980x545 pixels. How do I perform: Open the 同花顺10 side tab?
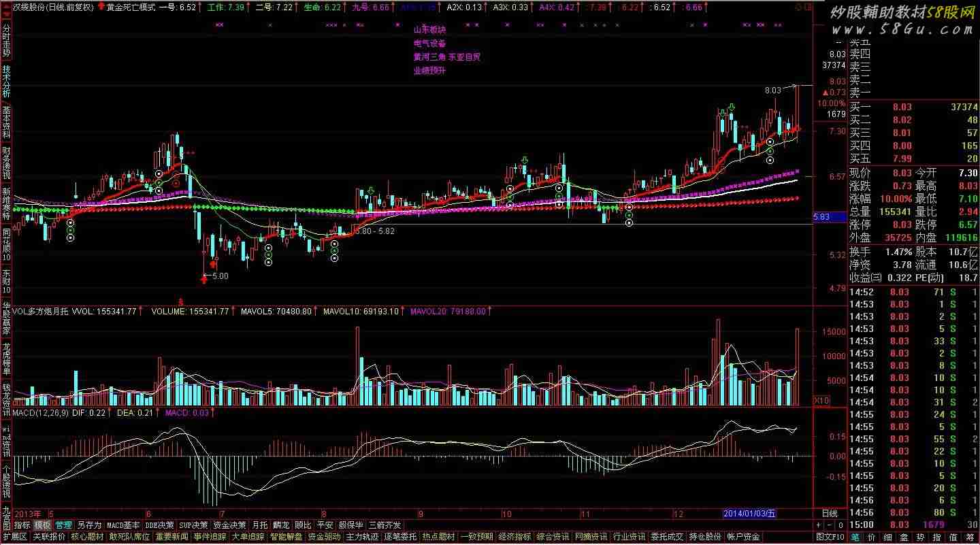[6, 245]
